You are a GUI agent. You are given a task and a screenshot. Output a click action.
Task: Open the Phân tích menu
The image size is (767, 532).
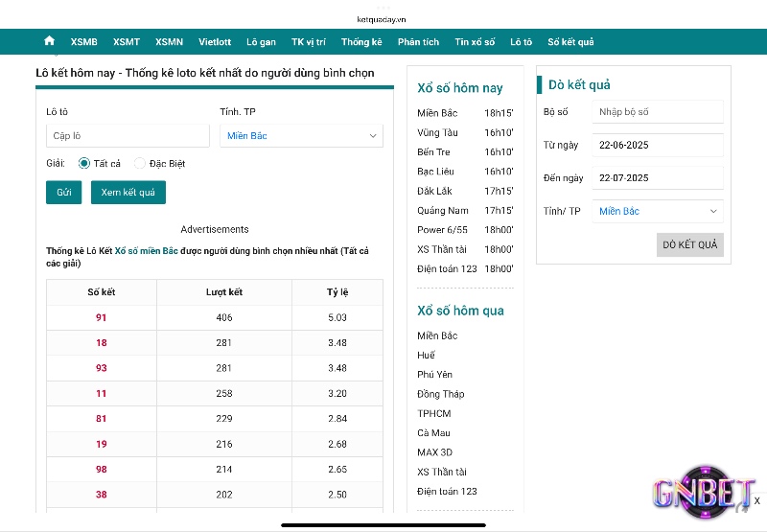418,42
